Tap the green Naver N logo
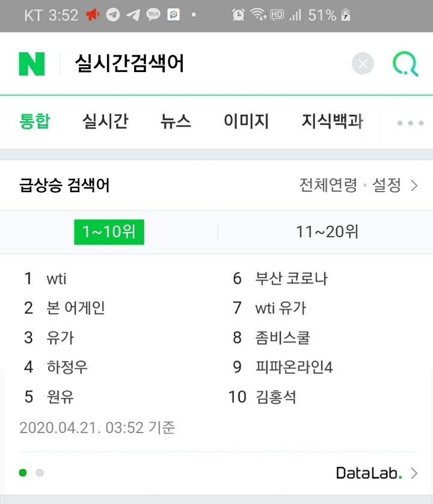Viewport: 433px width, 504px height. [32, 64]
